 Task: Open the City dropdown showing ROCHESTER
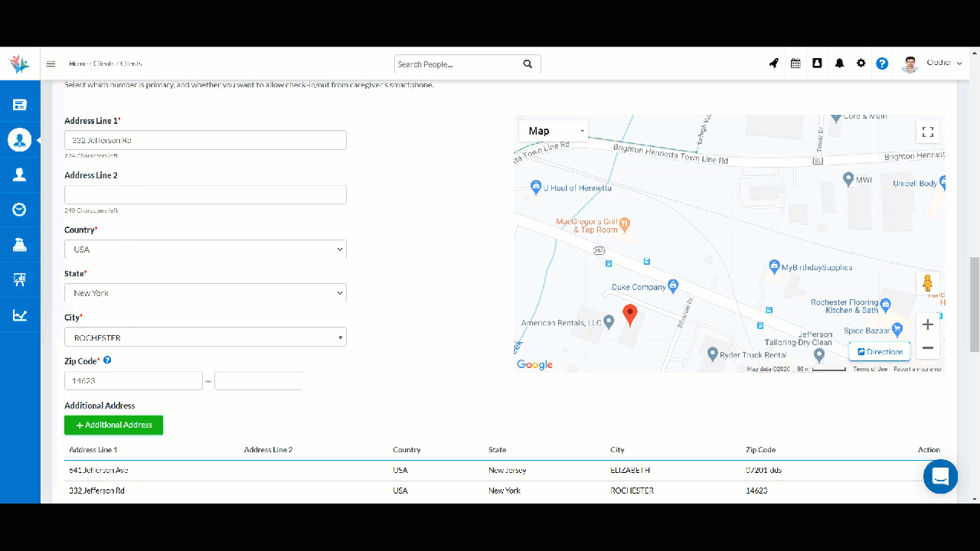(205, 337)
